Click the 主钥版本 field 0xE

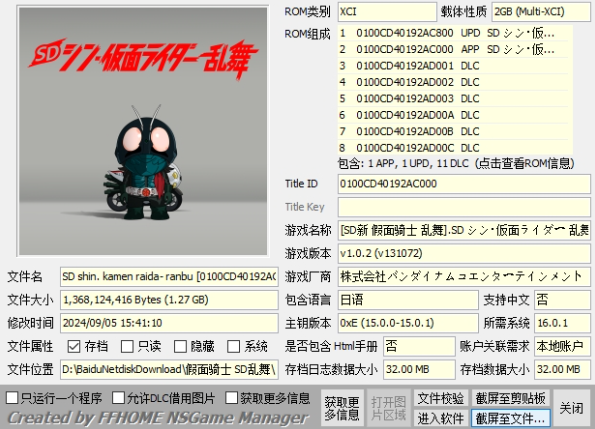point(408,323)
